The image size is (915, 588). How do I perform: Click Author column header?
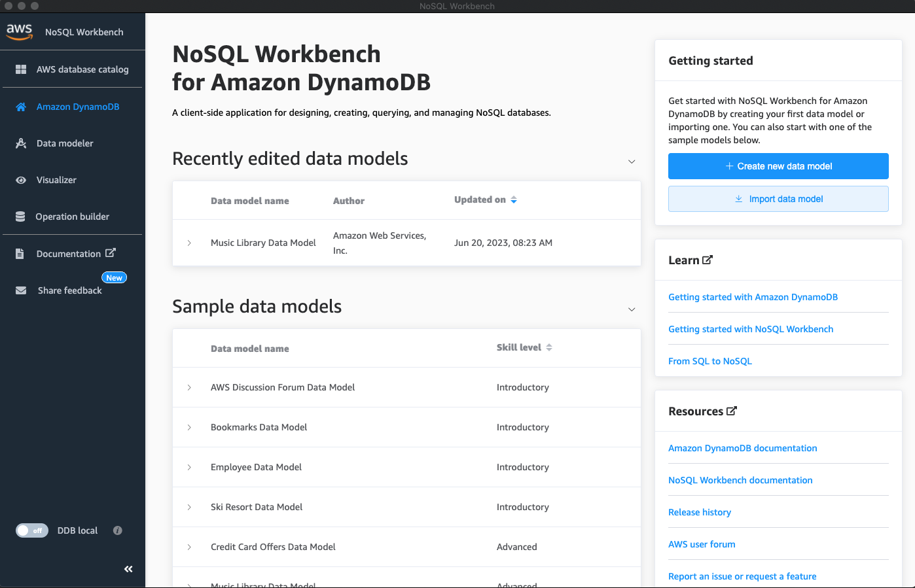click(x=349, y=201)
